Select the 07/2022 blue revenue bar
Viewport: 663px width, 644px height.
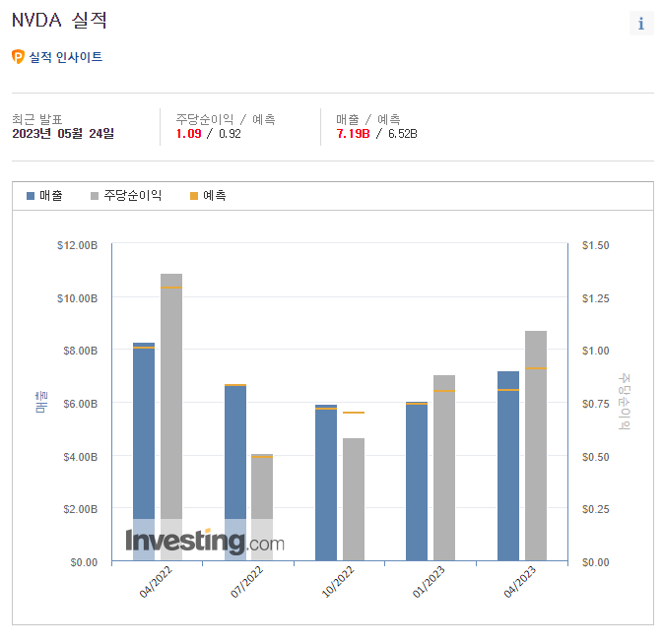coord(235,473)
